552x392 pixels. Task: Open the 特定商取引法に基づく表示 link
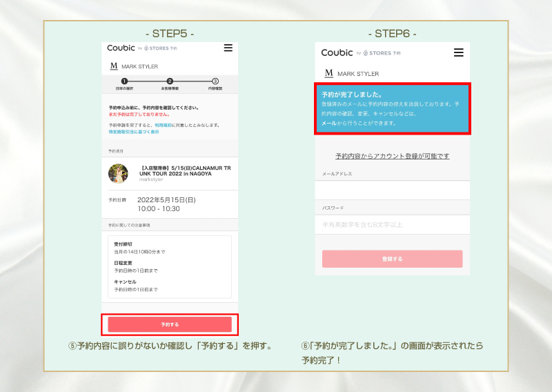pos(133,132)
